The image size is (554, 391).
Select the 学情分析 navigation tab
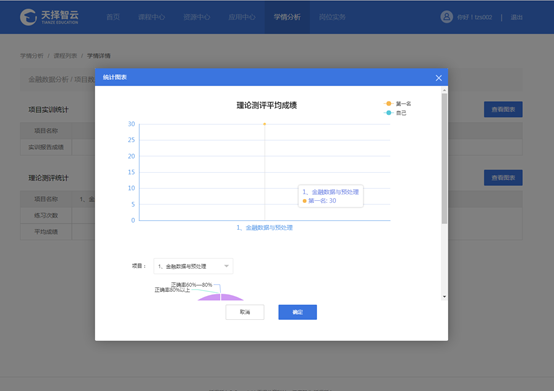point(287,17)
